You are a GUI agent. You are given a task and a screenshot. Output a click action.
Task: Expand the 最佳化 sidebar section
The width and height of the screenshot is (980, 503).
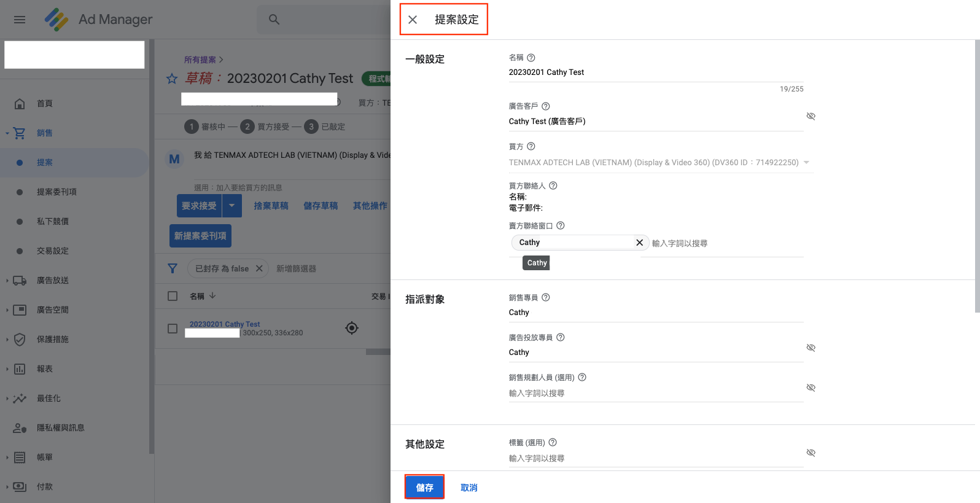[7, 398]
